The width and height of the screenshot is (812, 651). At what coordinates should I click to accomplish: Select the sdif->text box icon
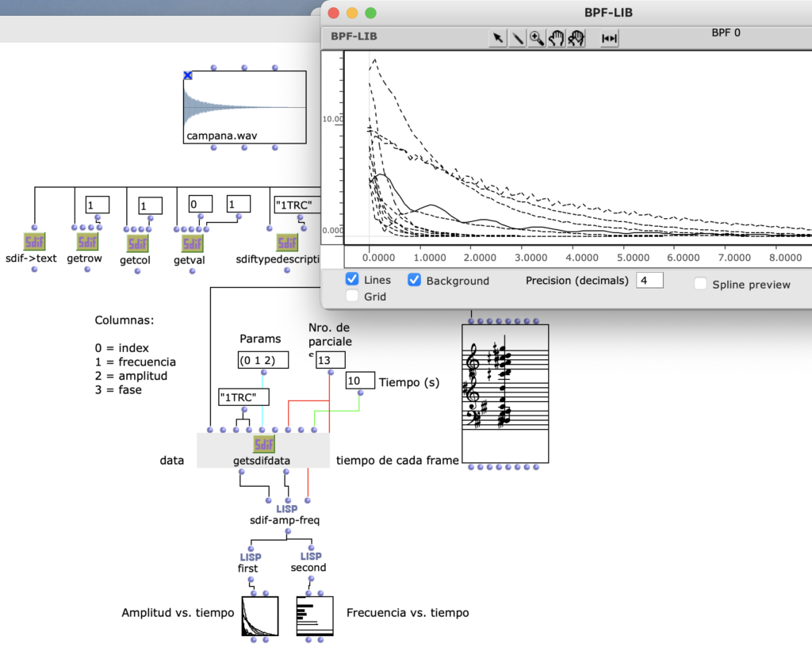click(34, 242)
